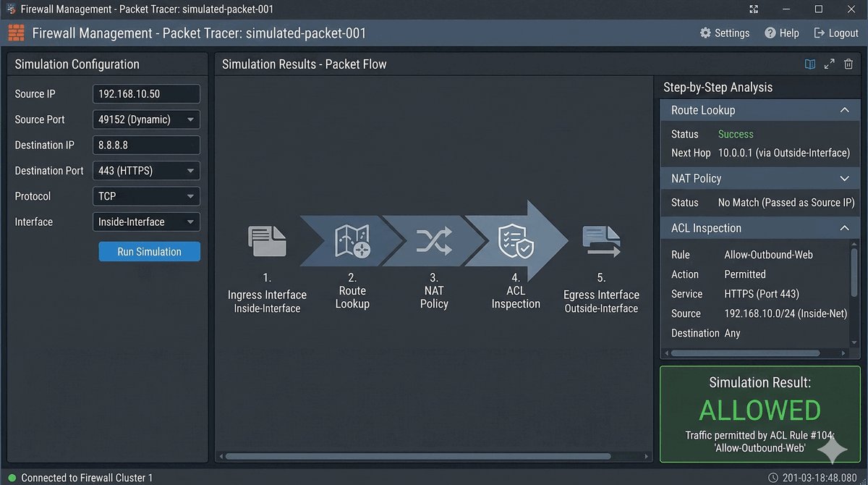
Task: Open the Destination Port dropdown
Action: click(x=146, y=171)
